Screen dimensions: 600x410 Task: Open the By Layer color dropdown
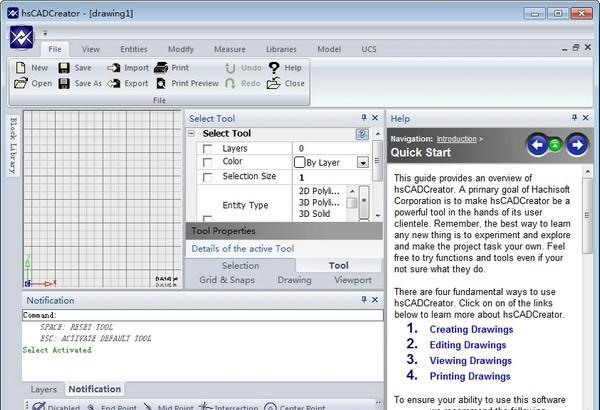coord(363,162)
